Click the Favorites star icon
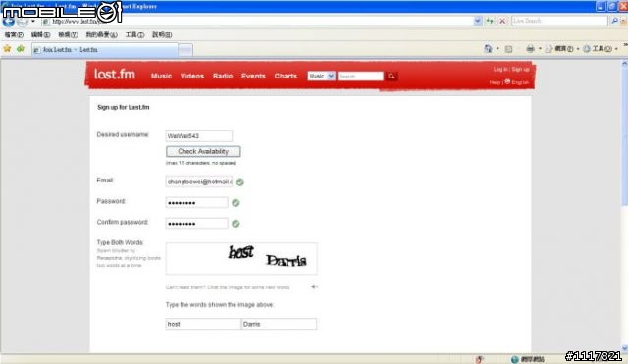Screen dimensions: 628x364 pos(7,49)
